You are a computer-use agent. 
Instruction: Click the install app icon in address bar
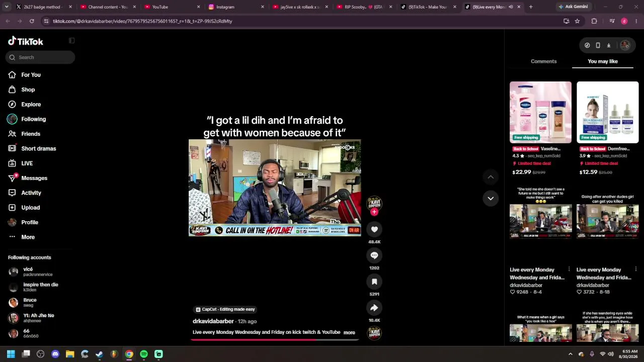(x=567, y=21)
